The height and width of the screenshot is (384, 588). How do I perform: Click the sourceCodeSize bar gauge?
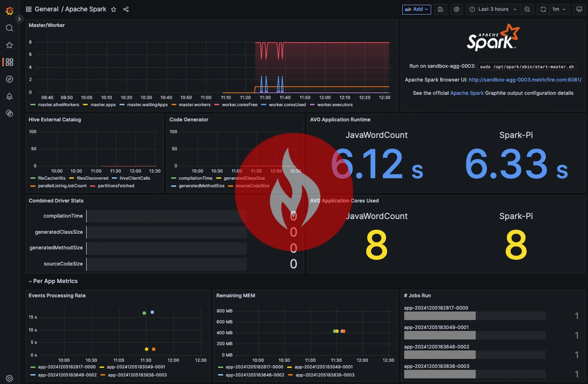pos(167,263)
